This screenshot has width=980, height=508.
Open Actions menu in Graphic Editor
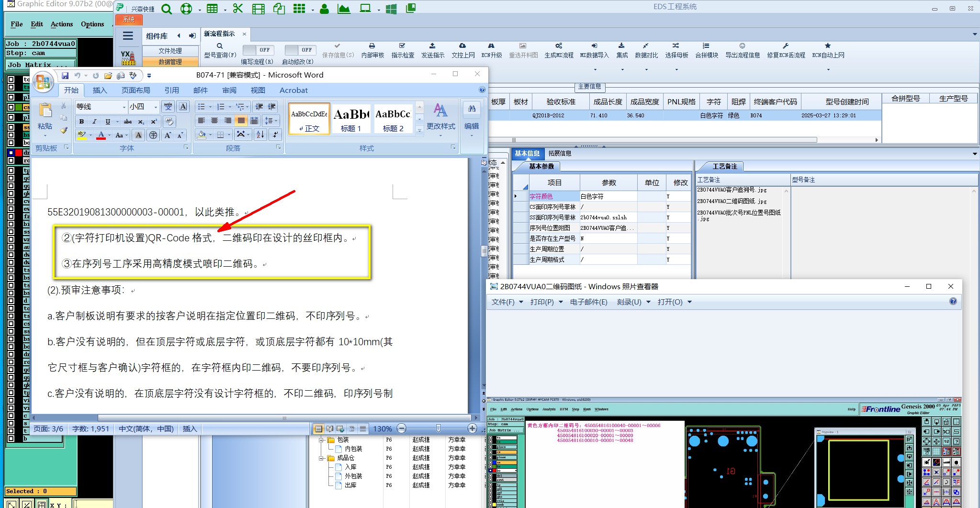tap(62, 24)
